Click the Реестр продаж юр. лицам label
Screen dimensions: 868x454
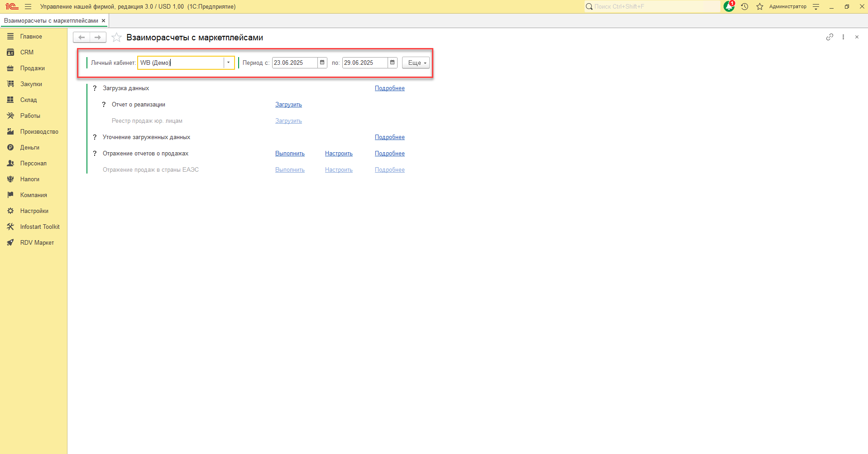coord(147,121)
